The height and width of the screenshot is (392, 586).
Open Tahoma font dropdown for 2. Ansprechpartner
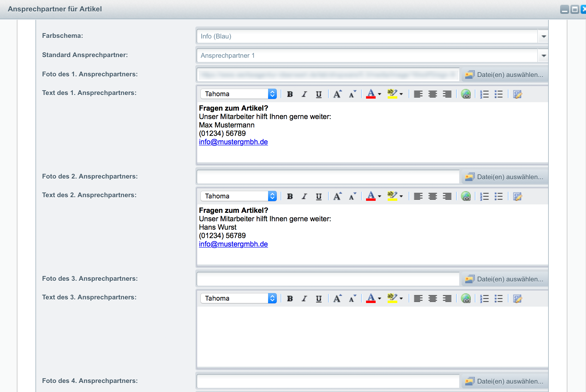(x=239, y=196)
